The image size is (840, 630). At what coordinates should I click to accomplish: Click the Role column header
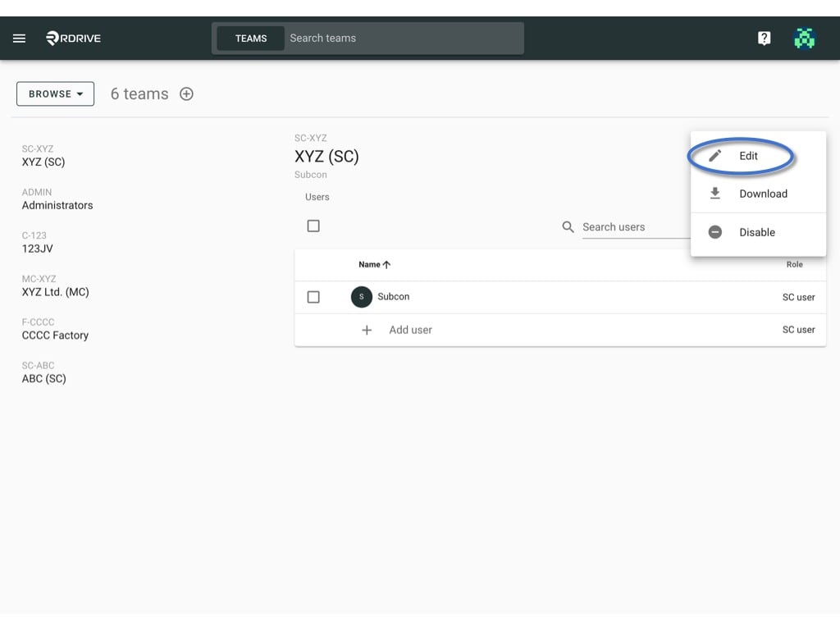[x=794, y=265]
